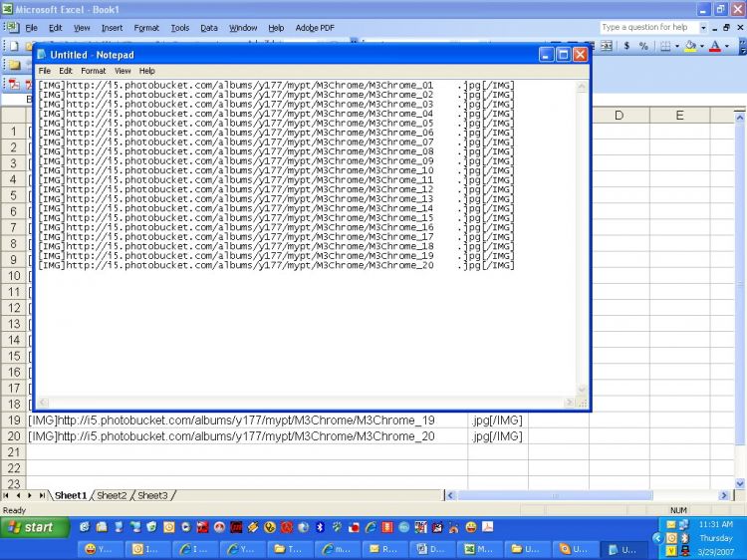This screenshot has width=747, height=560.
Task: Open Excel's Window menu
Action: tap(243, 28)
